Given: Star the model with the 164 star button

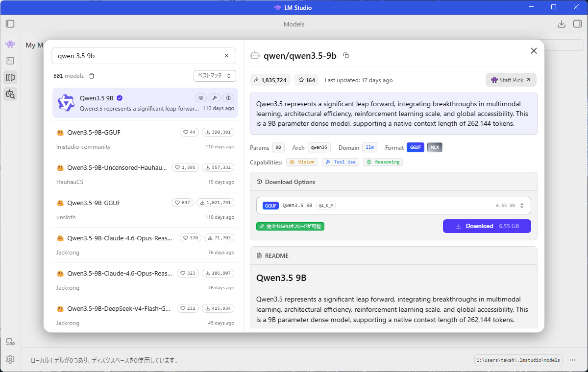Looking at the screenshot, I should (307, 80).
